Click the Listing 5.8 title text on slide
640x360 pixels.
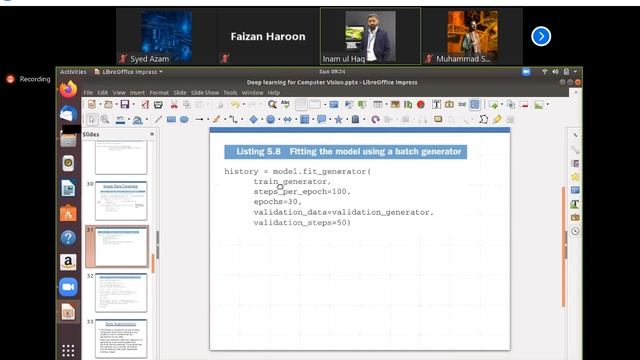349,151
